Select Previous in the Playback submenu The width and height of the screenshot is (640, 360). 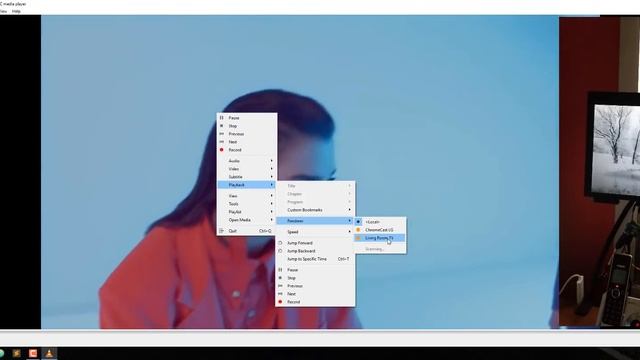tap(315, 286)
